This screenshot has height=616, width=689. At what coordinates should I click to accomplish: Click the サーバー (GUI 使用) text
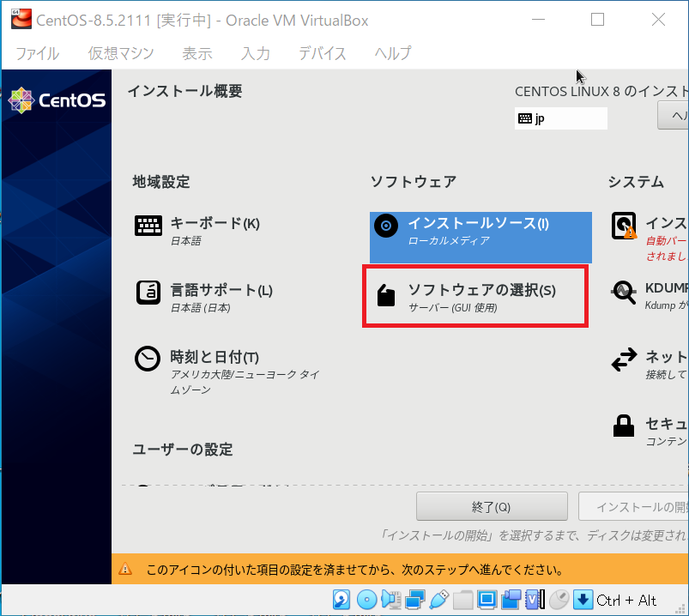(x=453, y=307)
